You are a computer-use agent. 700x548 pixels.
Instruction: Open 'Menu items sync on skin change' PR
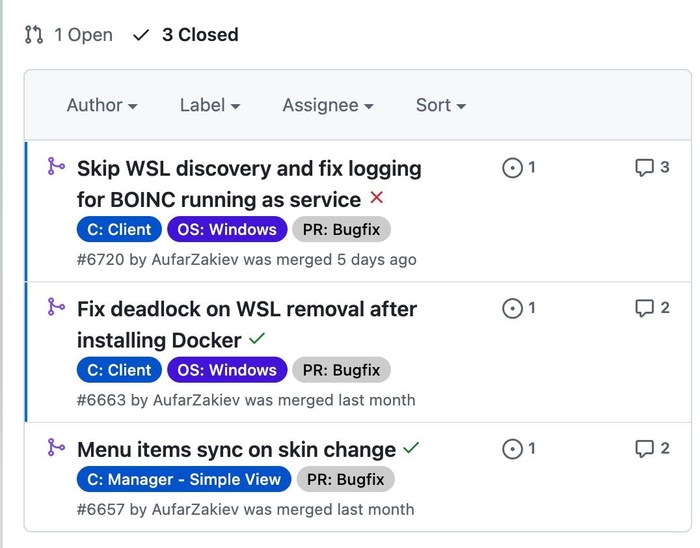point(236,449)
